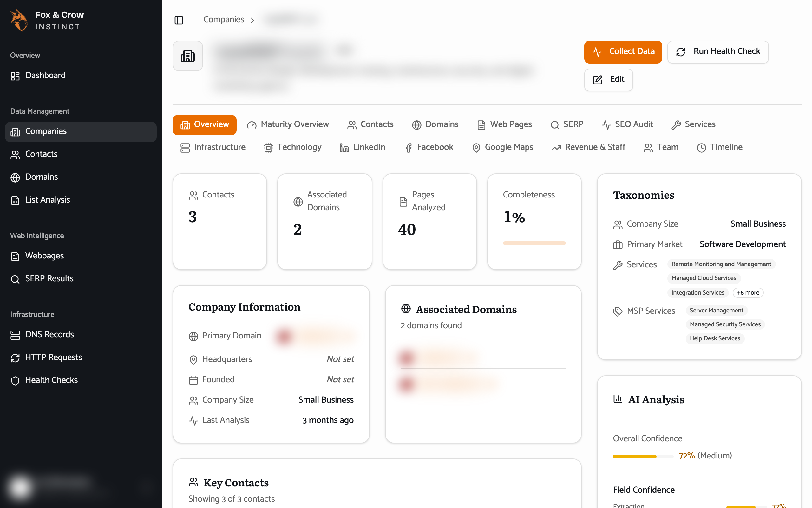Click the 'Software Development' market value
Viewport: 812px width, 508px height.
[743, 244]
